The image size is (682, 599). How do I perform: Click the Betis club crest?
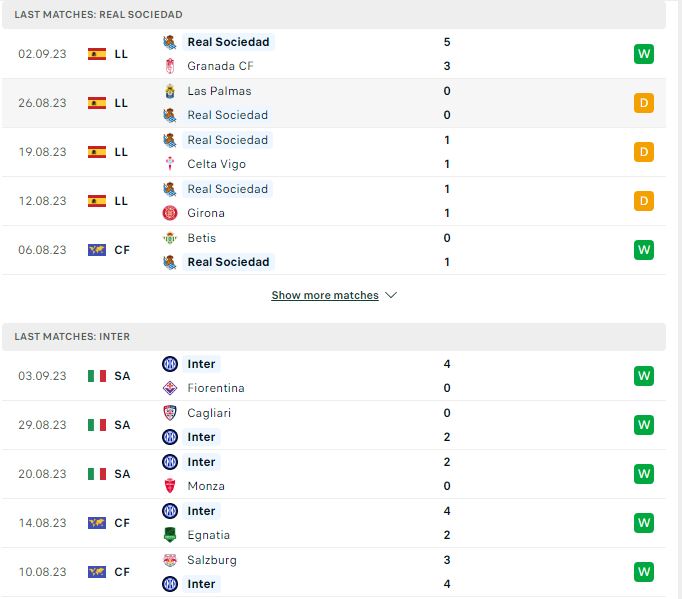170,238
